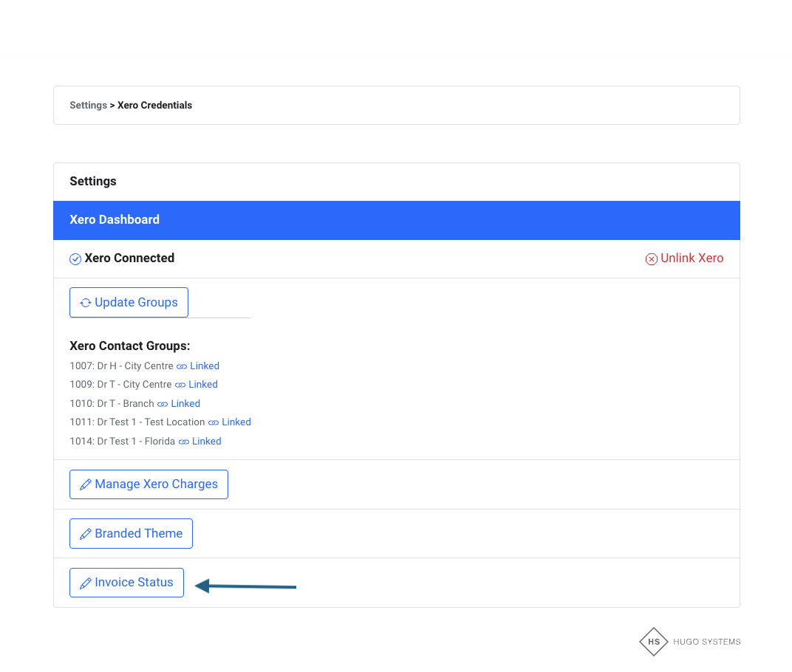Screen dimensions: 792x672
Task: Select the Xero Dashboard header bar
Action: coord(396,220)
